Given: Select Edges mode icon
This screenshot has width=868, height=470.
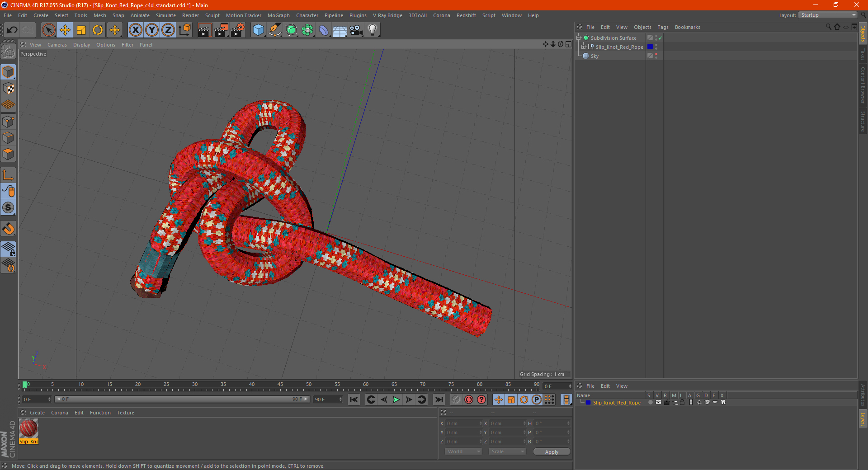Looking at the screenshot, I should click(x=9, y=138).
